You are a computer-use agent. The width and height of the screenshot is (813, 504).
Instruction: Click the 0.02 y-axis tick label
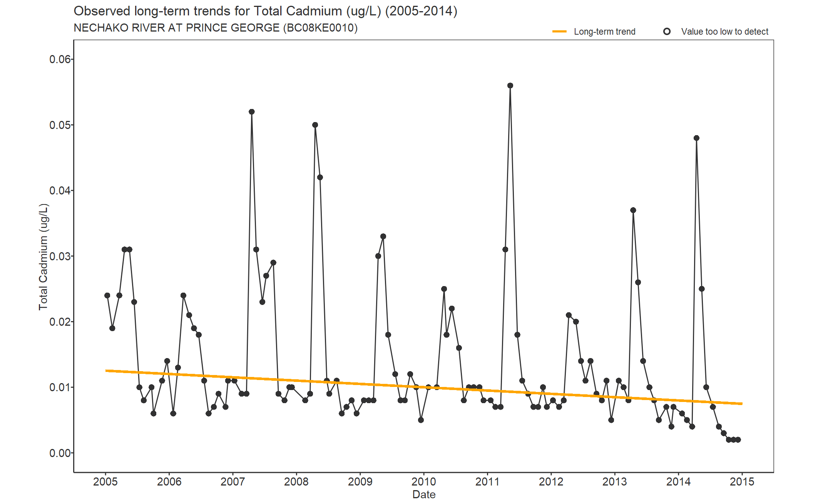coord(60,322)
